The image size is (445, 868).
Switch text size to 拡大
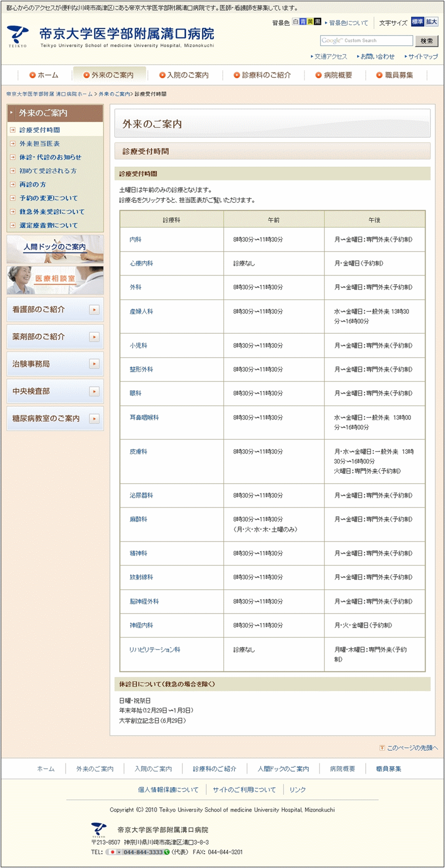(x=431, y=22)
